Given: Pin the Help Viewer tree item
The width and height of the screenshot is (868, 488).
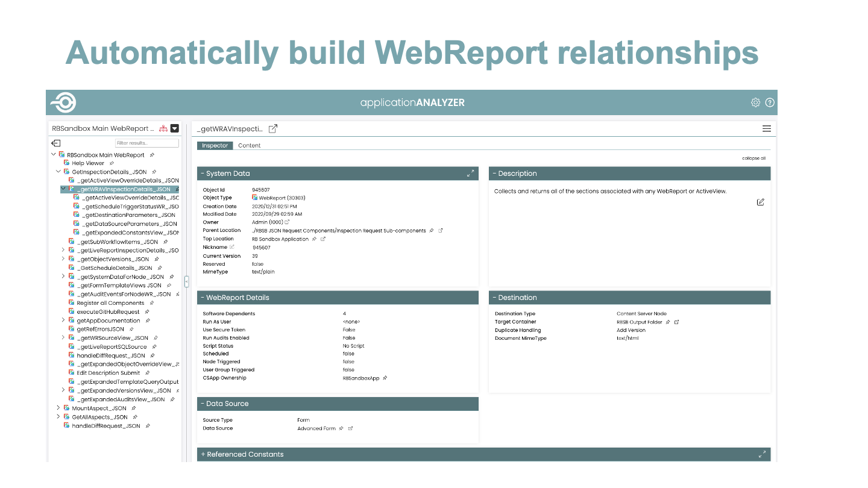Looking at the screenshot, I should (x=112, y=163).
